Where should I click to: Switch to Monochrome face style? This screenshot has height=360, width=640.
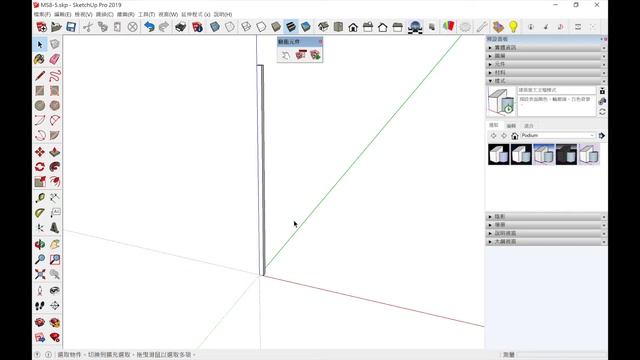[x=306, y=27]
